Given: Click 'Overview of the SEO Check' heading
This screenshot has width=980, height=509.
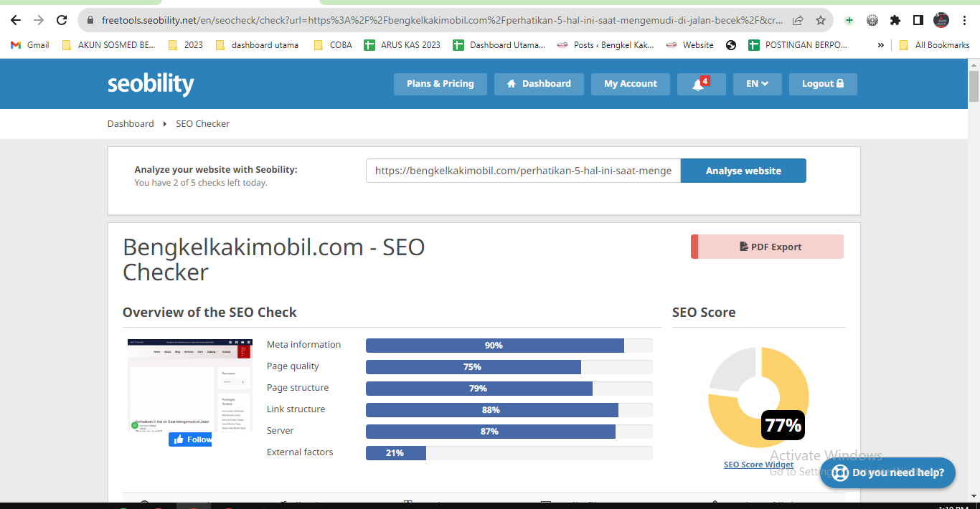Looking at the screenshot, I should click(209, 312).
